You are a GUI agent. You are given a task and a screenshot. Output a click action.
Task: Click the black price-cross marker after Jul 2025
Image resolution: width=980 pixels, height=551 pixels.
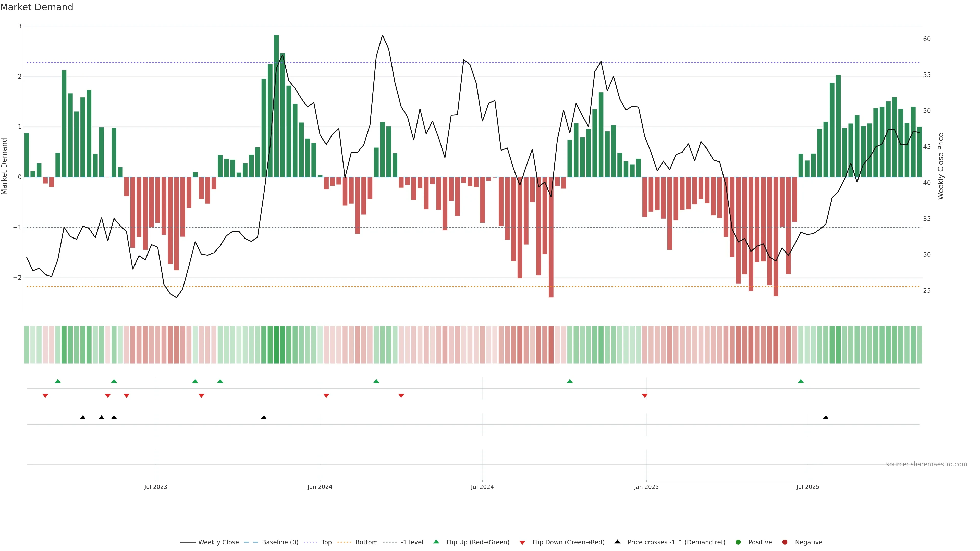pos(826,418)
